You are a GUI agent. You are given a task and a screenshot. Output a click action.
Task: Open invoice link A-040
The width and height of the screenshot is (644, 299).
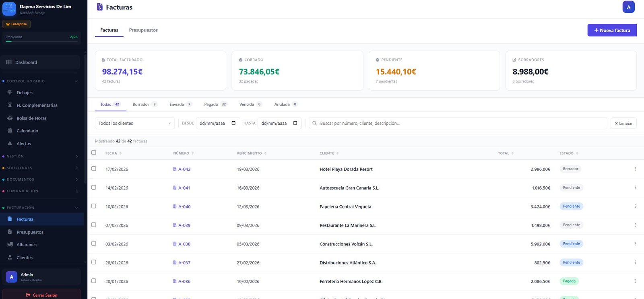click(184, 206)
